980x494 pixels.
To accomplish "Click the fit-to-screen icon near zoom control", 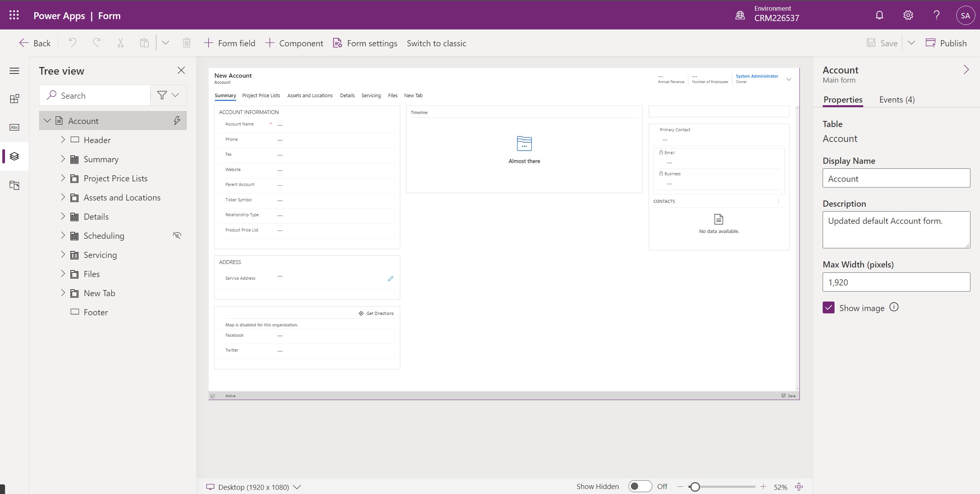I will coord(799,487).
